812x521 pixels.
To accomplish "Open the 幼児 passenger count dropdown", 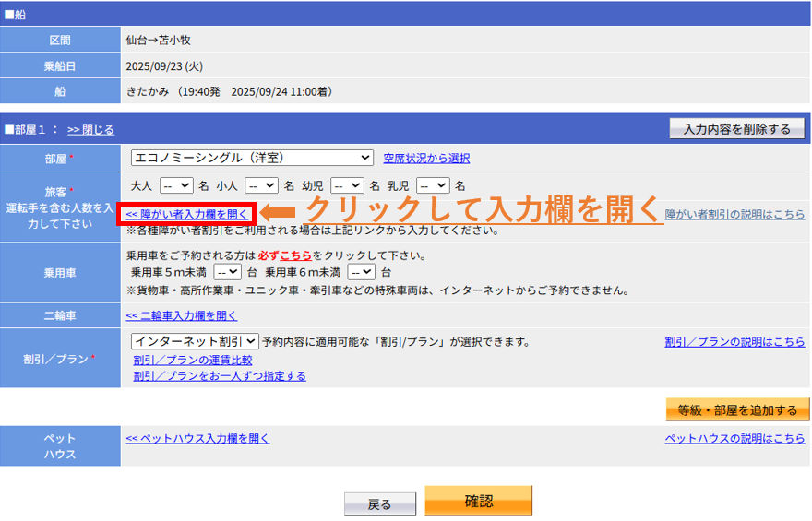I will (x=347, y=186).
